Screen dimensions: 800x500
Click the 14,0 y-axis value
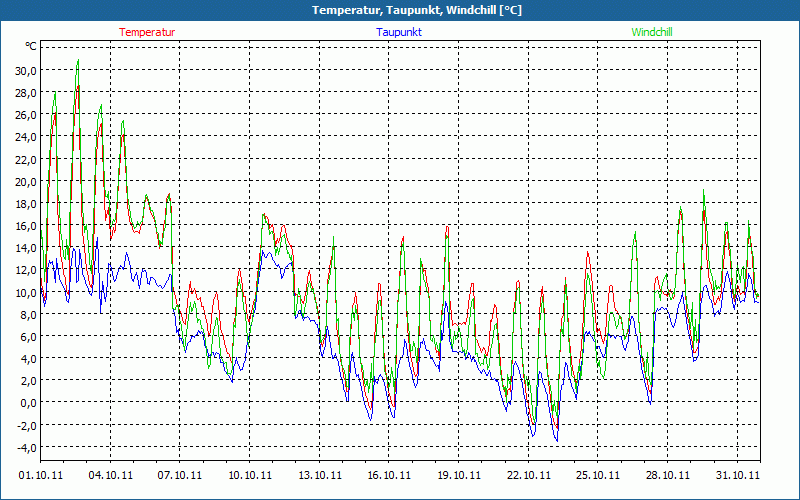26,248
